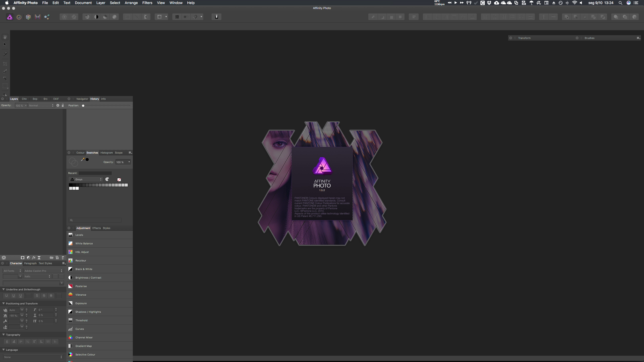The image size is (644, 362).
Task: Open the Language None dropdown
Action: pos(33,357)
